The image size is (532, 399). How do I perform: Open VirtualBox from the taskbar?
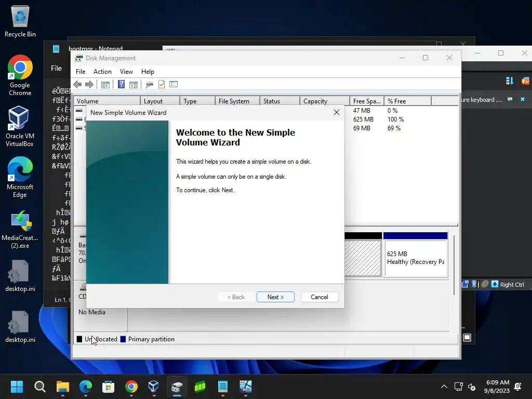tap(153, 387)
